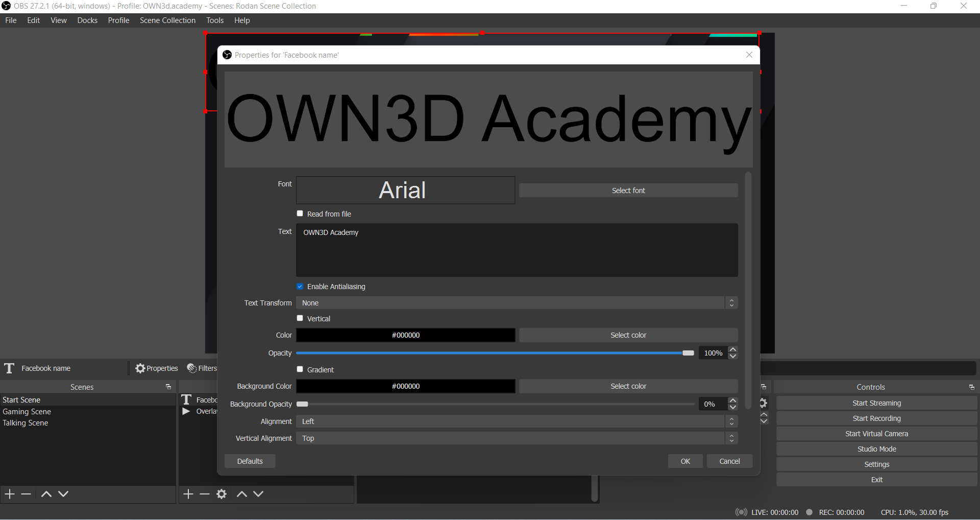Click the add scene plus icon
Image resolution: width=980 pixels, height=520 pixels.
pyautogui.click(x=10, y=494)
